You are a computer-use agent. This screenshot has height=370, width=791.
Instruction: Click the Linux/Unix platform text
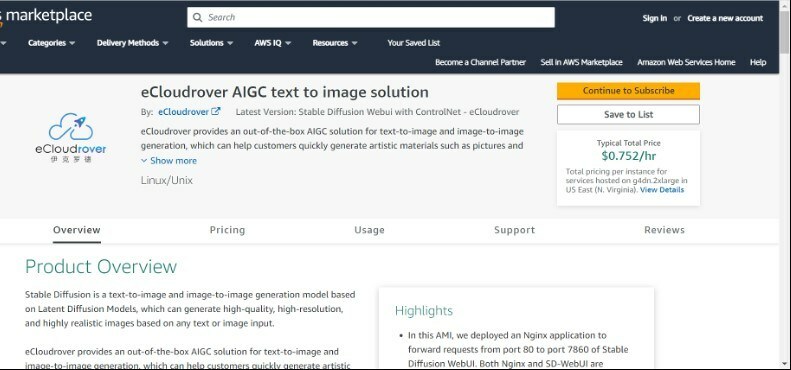click(166, 180)
